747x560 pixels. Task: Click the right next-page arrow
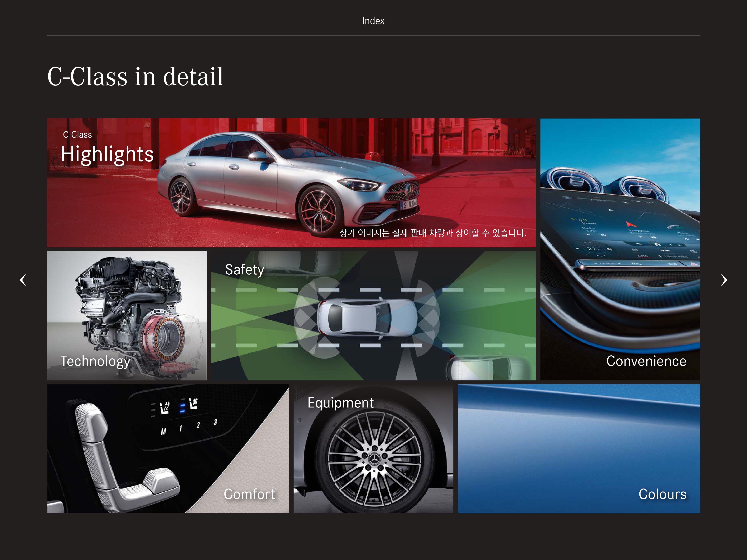[724, 280]
